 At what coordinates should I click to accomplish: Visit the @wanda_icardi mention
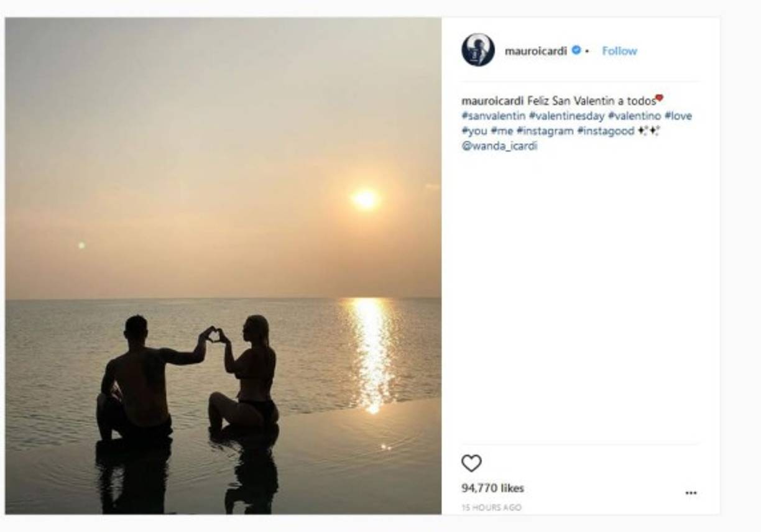[499, 147]
